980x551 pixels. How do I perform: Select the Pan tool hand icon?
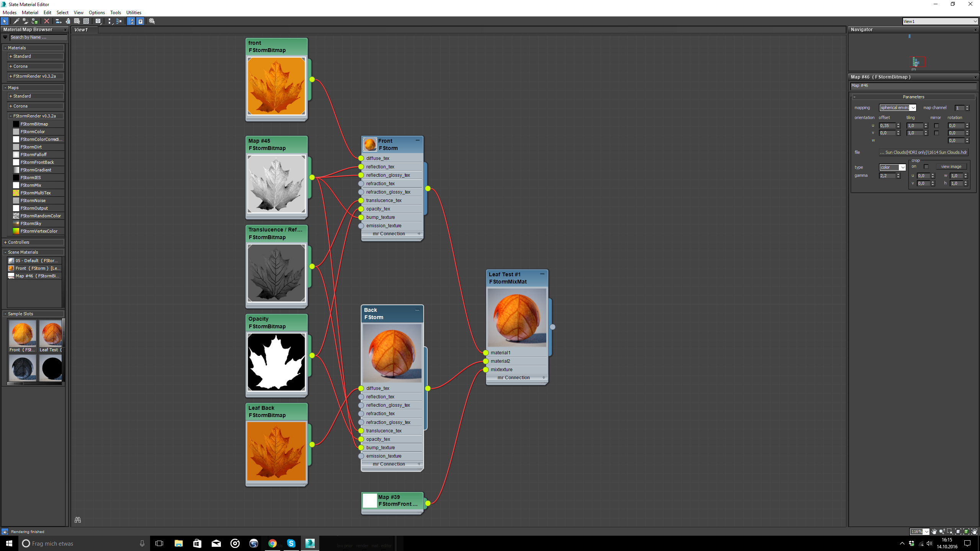934,531
